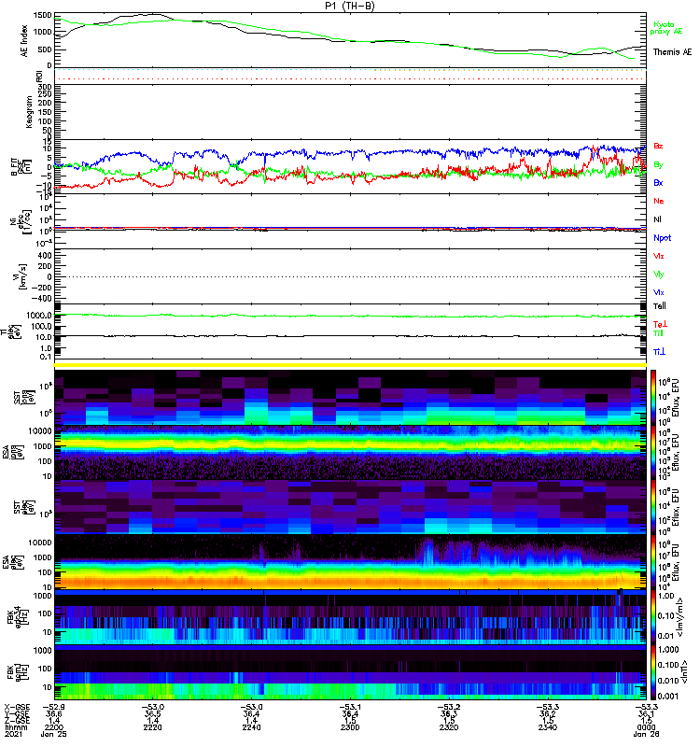
Task: Select the blue "Npot" legend label
Action: click(x=662, y=238)
